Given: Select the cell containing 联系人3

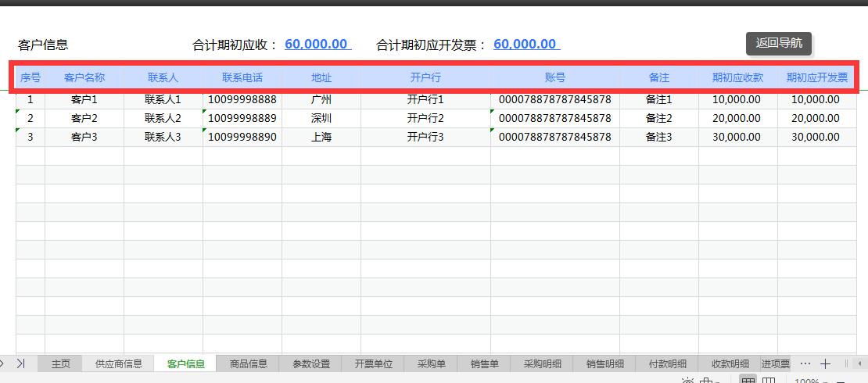Looking at the screenshot, I should pos(163,138).
